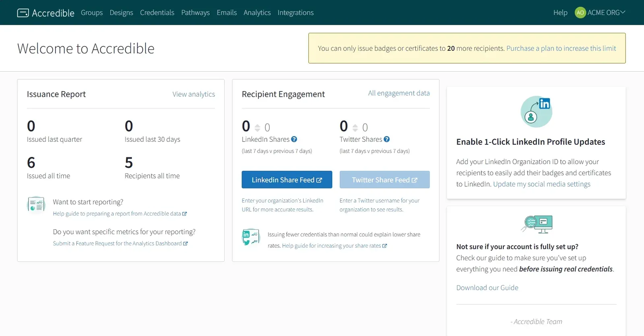
Task: Open the Integrations page
Action: (x=295, y=12)
